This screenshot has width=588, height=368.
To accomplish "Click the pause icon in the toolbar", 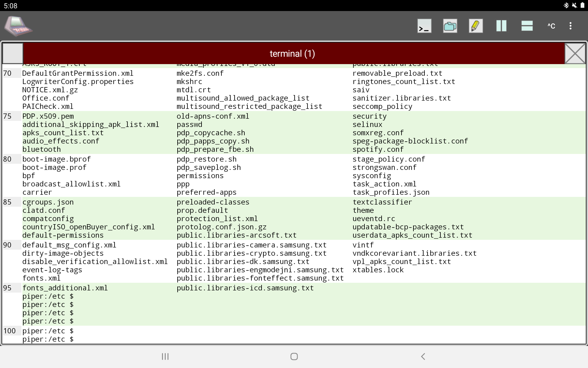I will 501,26.
